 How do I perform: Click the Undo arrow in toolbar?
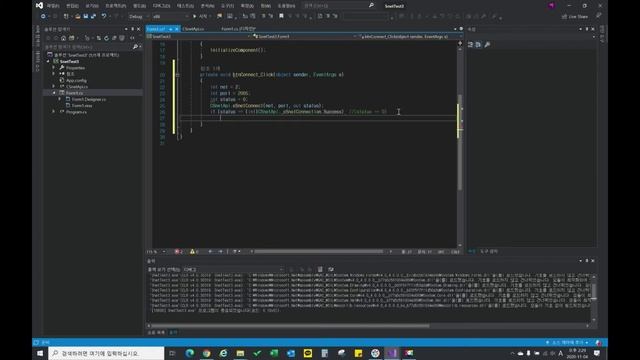[104, 16]
